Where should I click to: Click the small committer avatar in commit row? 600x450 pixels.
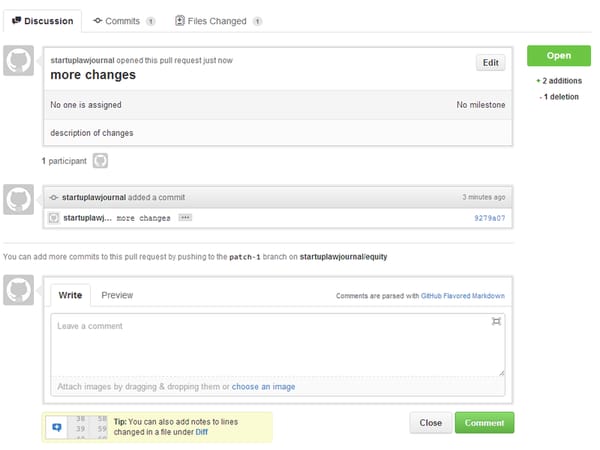(54, 217)
